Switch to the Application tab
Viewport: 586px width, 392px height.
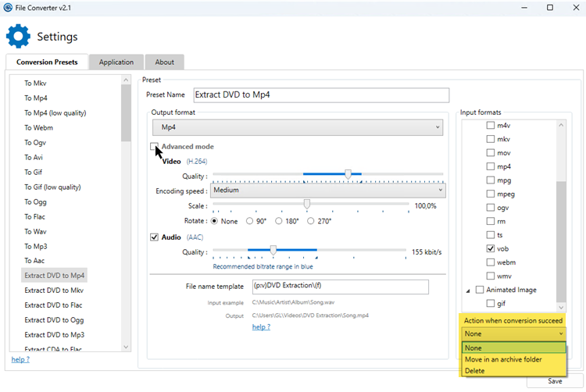(x=116, y=62)
